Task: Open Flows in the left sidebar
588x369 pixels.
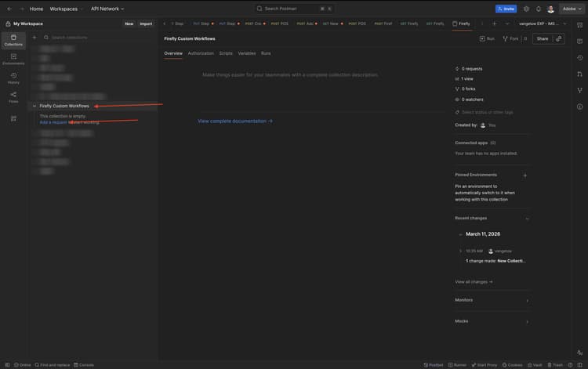Action: coord(13,97)
